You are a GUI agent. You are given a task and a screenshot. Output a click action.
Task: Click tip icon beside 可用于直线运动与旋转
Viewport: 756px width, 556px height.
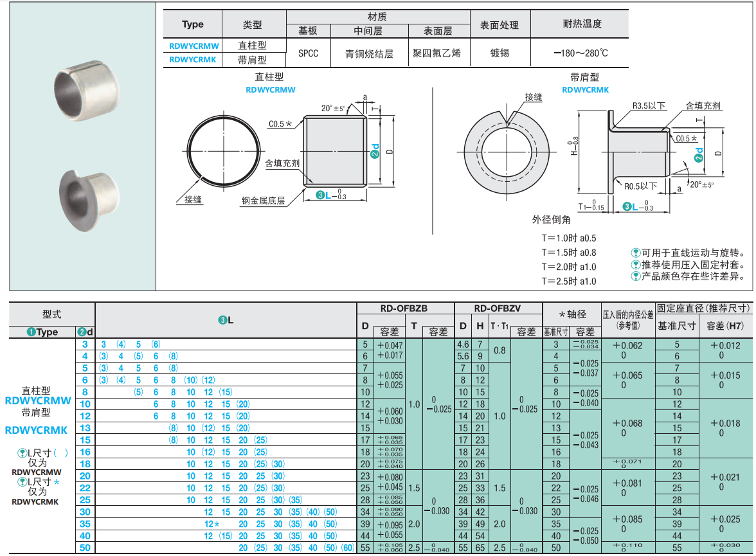(x=636, y=253)
